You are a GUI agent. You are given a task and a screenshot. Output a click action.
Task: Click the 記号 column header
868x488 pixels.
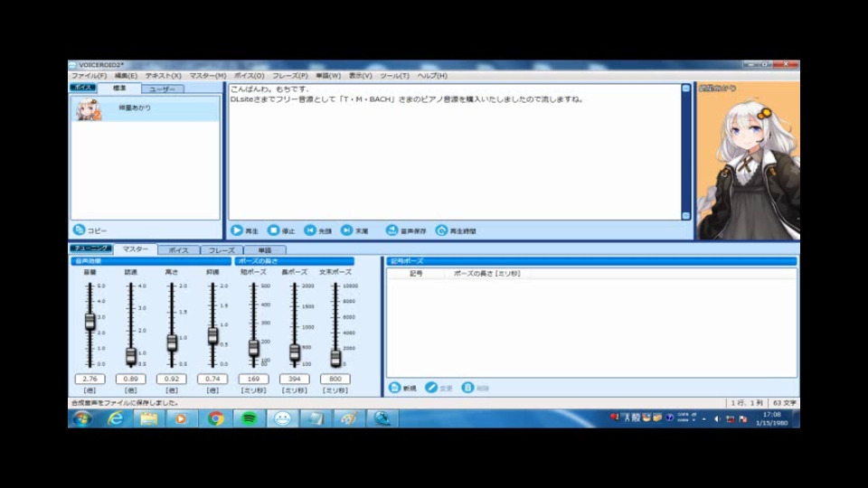[416, 273]
